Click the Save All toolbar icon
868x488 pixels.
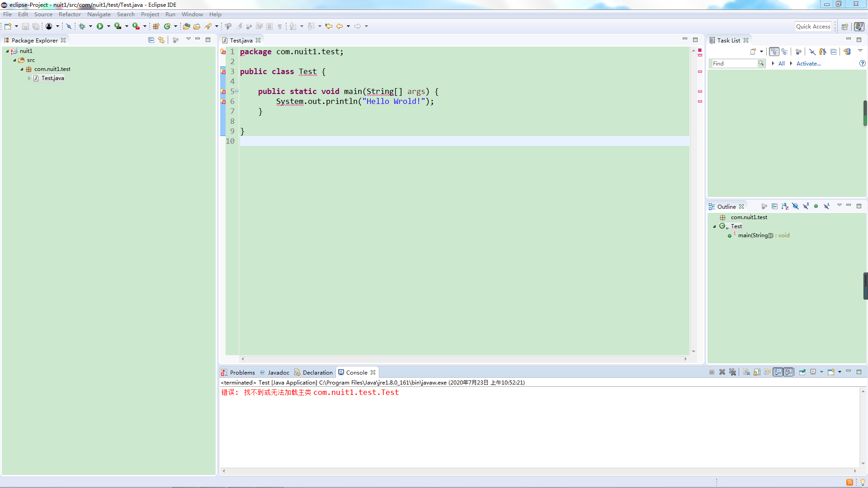click(36, 26)
